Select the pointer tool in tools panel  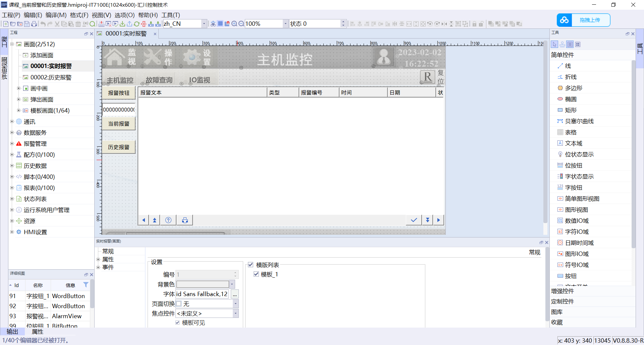554,44
